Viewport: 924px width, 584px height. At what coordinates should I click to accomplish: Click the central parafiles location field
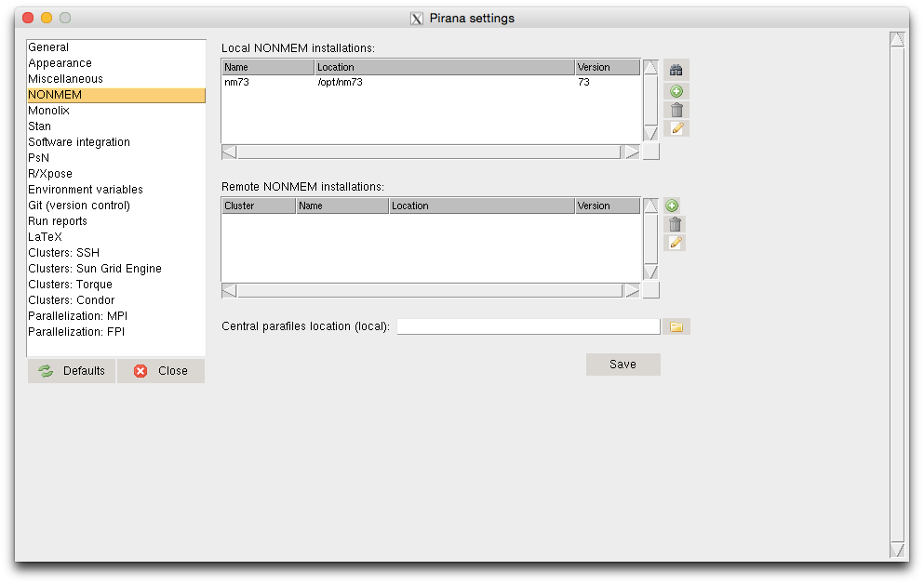528,326
